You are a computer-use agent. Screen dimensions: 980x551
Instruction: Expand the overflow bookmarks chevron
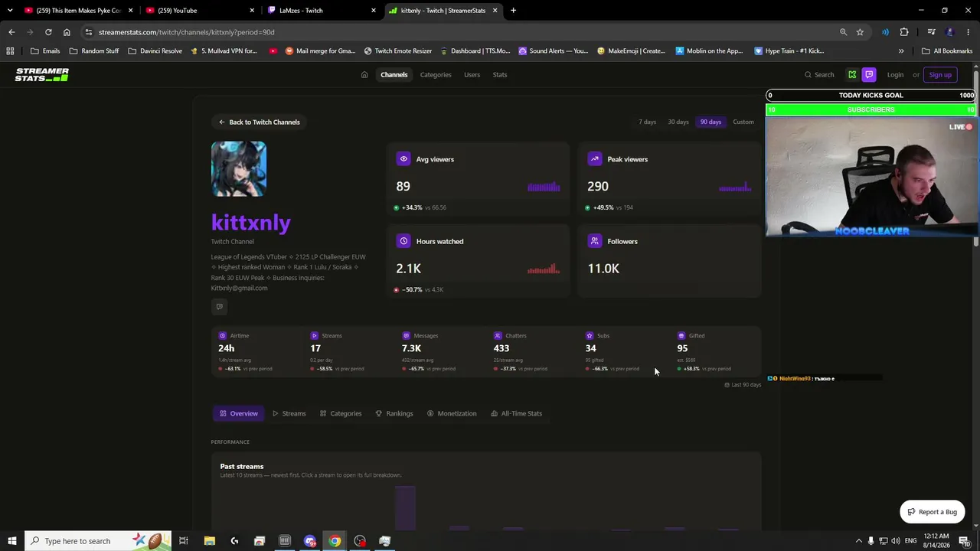(901, 51)
